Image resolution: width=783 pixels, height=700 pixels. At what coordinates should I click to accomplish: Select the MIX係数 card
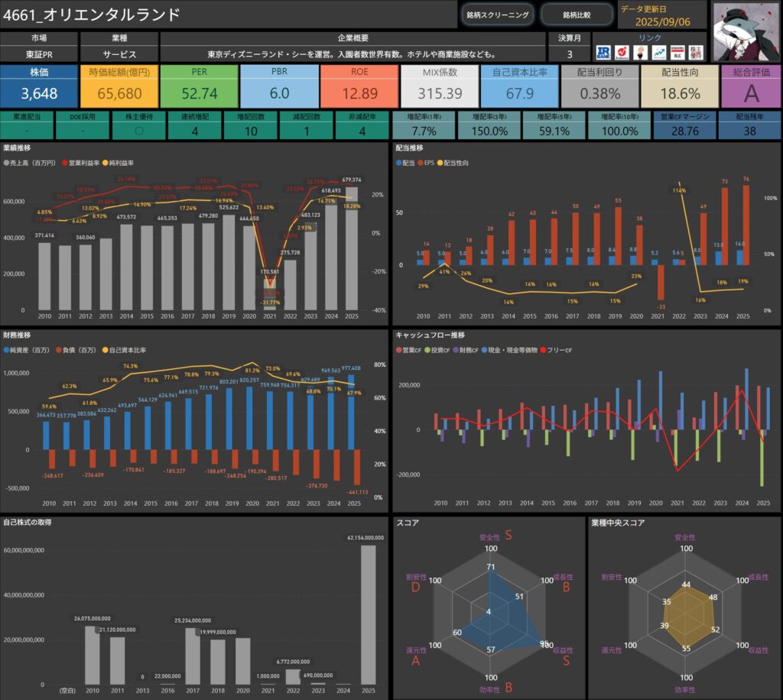(440, 86)
